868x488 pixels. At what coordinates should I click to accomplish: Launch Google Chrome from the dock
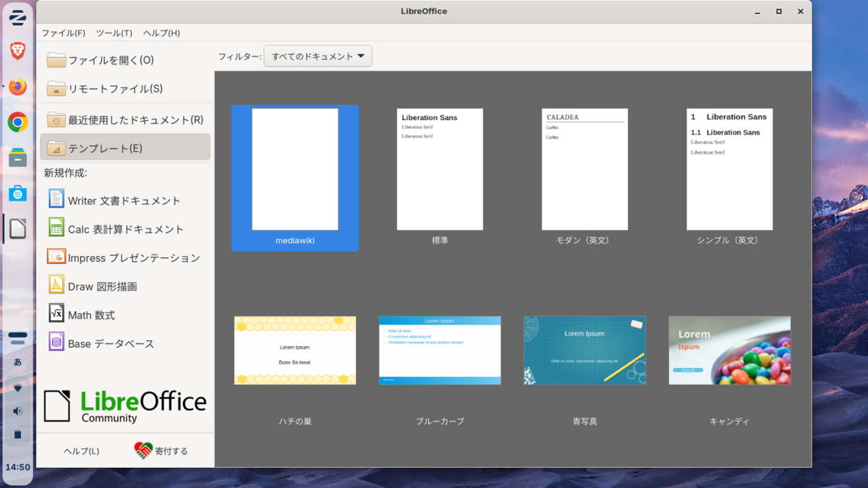[18, 122]
